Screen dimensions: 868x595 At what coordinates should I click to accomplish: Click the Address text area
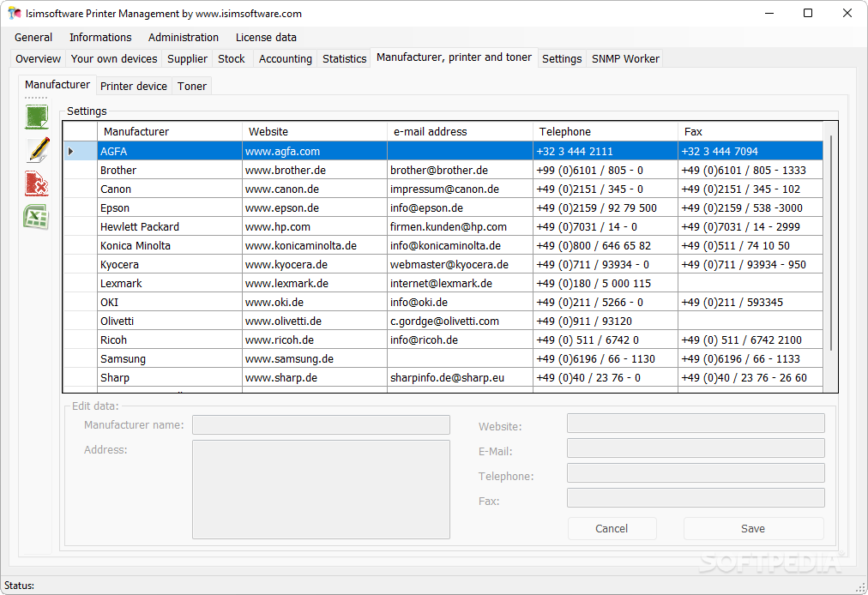321,490
